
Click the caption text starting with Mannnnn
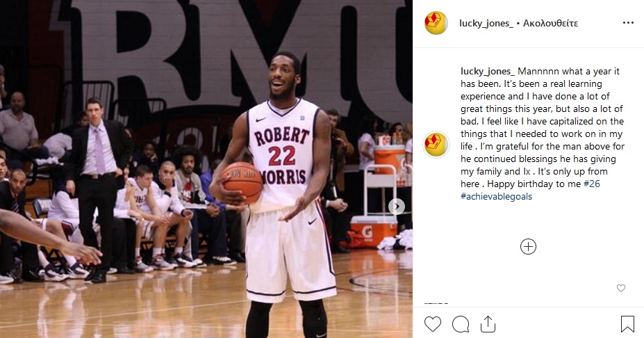(542, 127)
